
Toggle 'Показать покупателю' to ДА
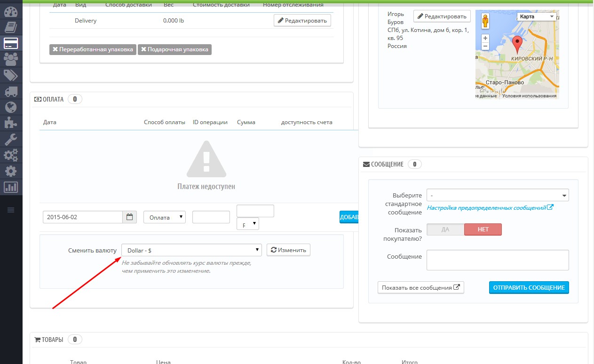[x=445, y=229]
